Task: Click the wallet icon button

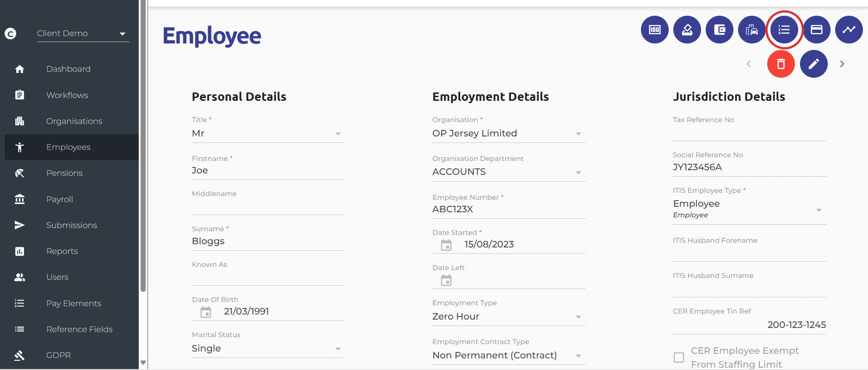Action: (x=719, y=30)
